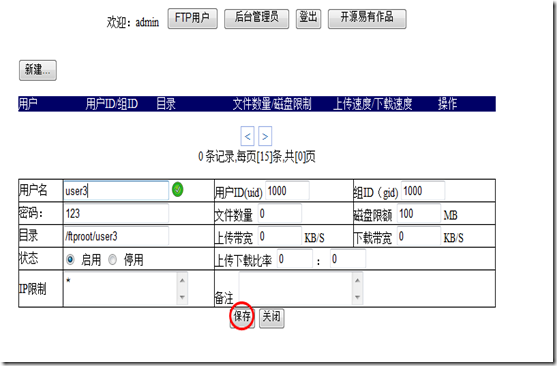
Task: Click the 用户ID/组ID column header
Action: click(111, 104)
